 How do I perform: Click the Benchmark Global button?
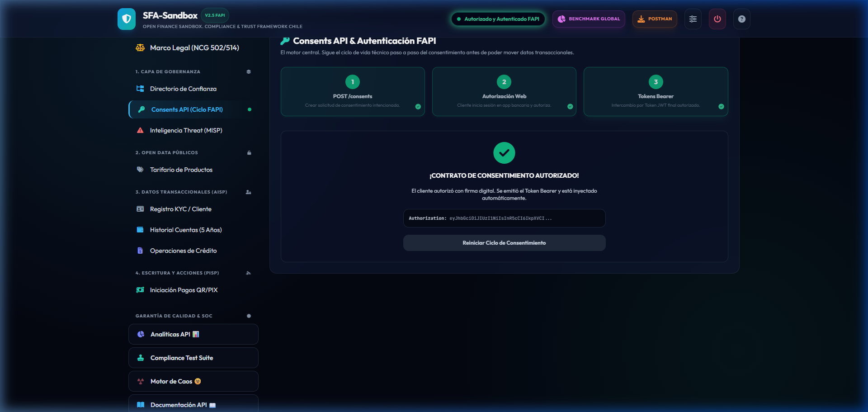click(x=589, y=19)
